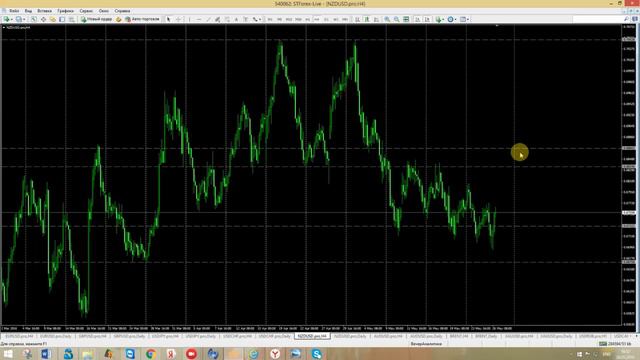Click the Новый ордер button
640x360 pixels.
point(96,19)
